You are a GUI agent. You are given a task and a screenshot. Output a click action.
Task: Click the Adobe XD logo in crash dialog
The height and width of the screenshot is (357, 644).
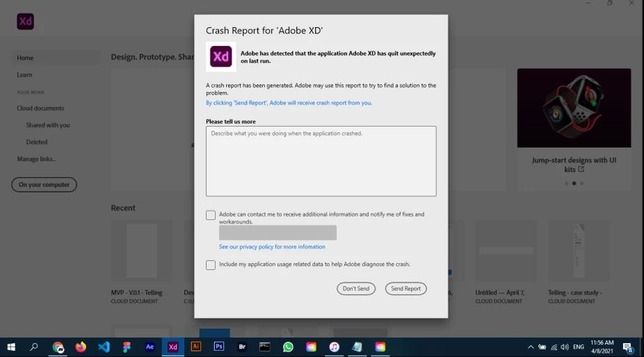(x=221, y=56)
